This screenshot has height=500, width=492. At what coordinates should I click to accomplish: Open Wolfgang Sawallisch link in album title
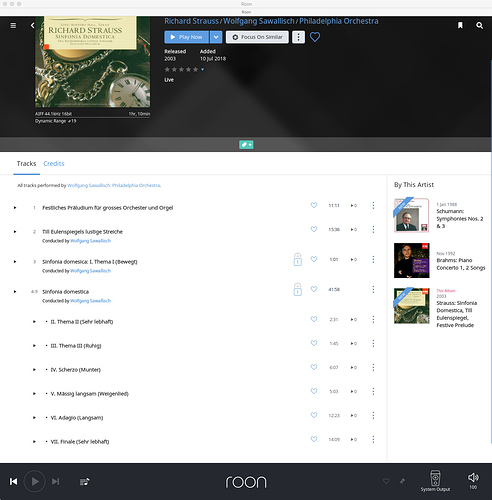click(x=259, y=21)
